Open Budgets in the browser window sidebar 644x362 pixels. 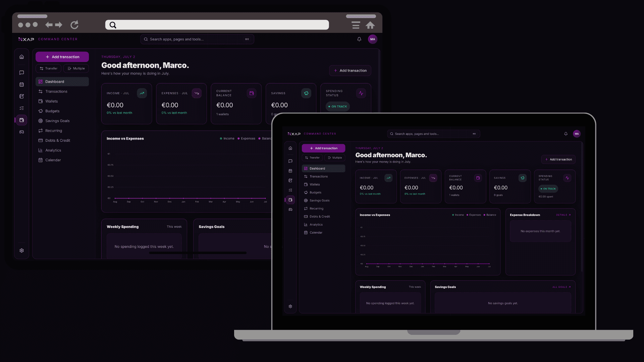click(62, 111)
